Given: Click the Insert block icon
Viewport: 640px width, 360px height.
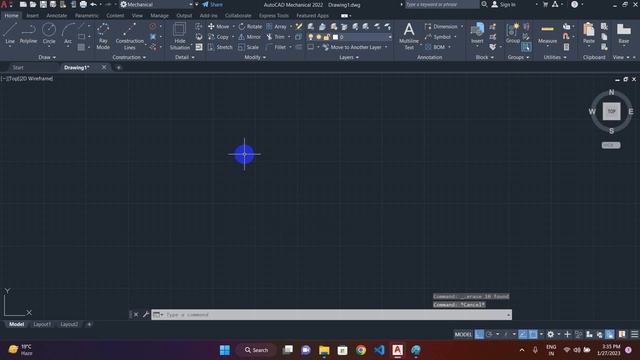Looking at the screenshot, I should pos(477,33).
